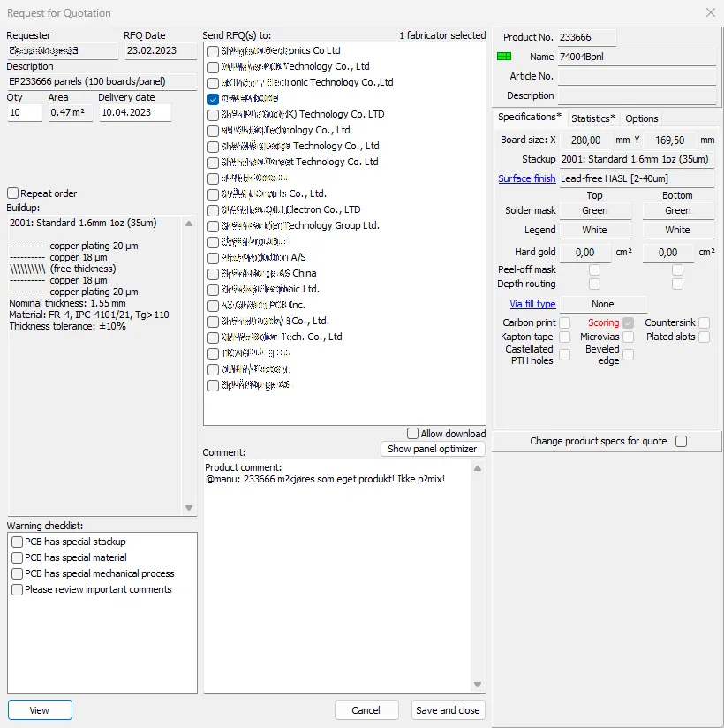Enable the Microvias option

point(628,337)
